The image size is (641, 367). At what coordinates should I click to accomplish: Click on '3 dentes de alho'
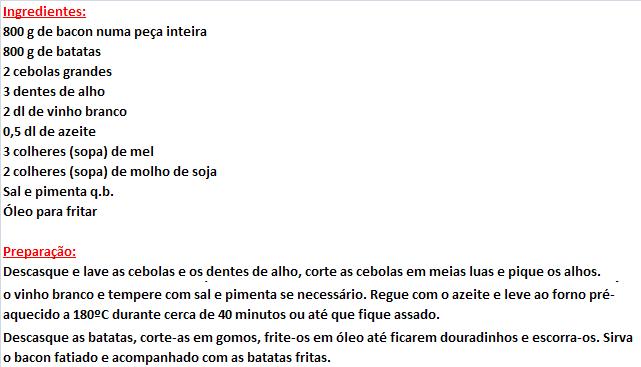tap(54, 92)
